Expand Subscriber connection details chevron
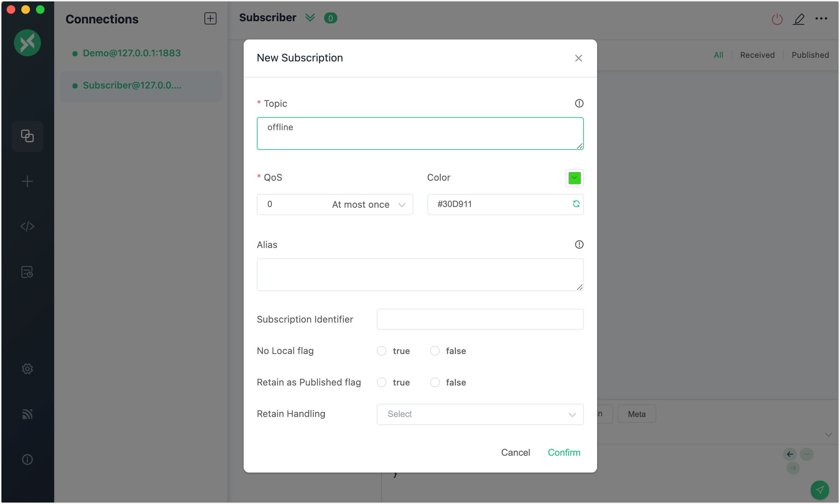840x504 pixels. pos(310,18)
